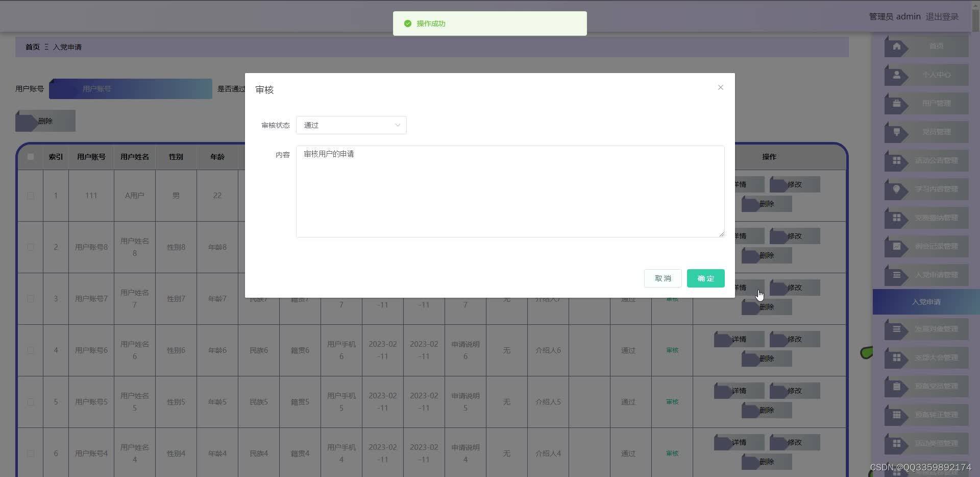Click 删除 in row 6 用户账号4 actions
The width and height of the screenshot is (980, 477).
click(x=767, y=462)
